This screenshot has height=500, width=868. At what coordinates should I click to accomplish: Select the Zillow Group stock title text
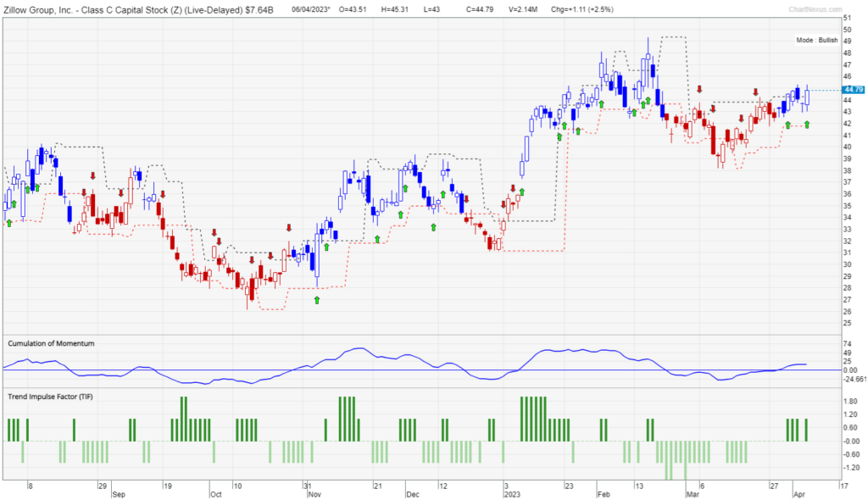138,10
